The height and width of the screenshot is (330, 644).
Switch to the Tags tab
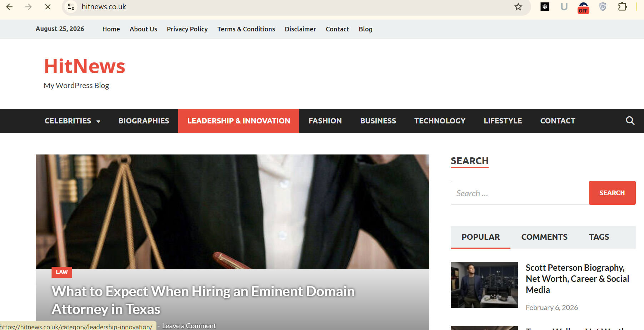[x=599, y=237]
